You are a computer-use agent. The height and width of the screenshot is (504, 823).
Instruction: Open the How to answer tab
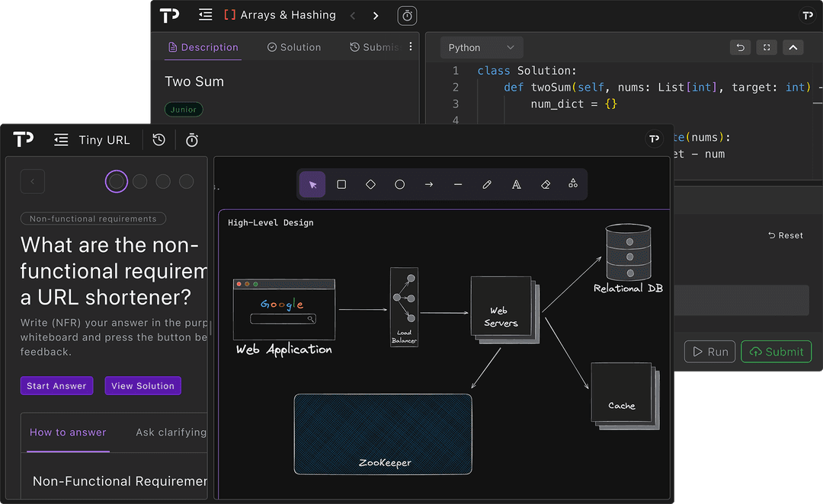(68, 432)
